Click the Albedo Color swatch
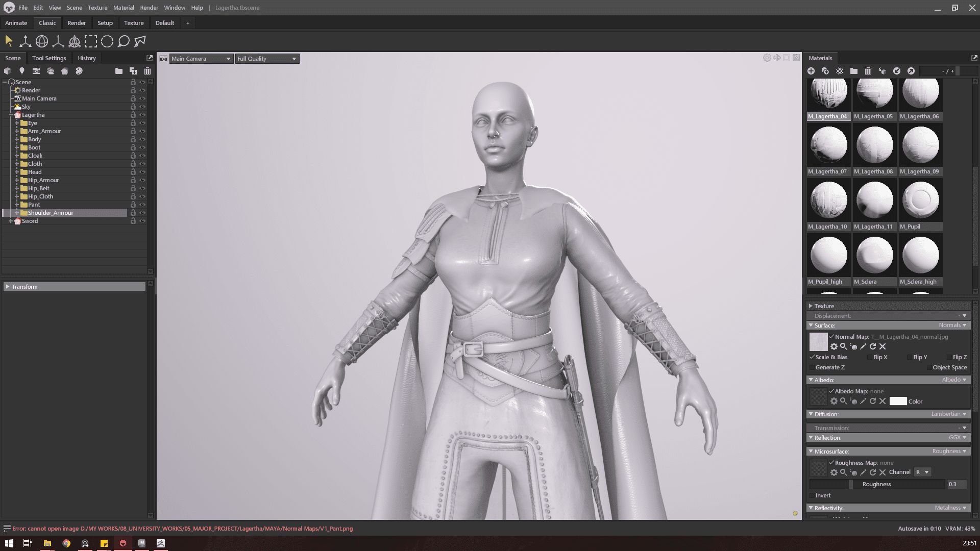980x551 pixels. pos(898,401)
